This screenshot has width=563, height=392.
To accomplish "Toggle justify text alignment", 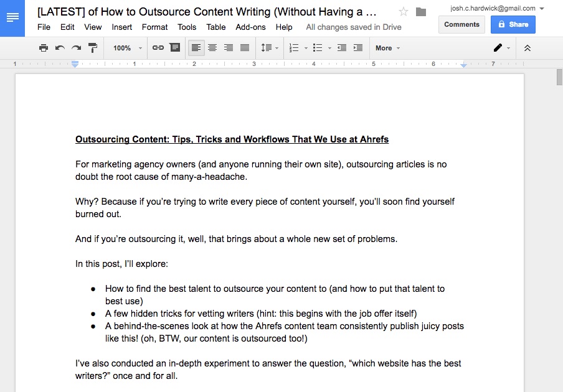I will click(245, 48).
